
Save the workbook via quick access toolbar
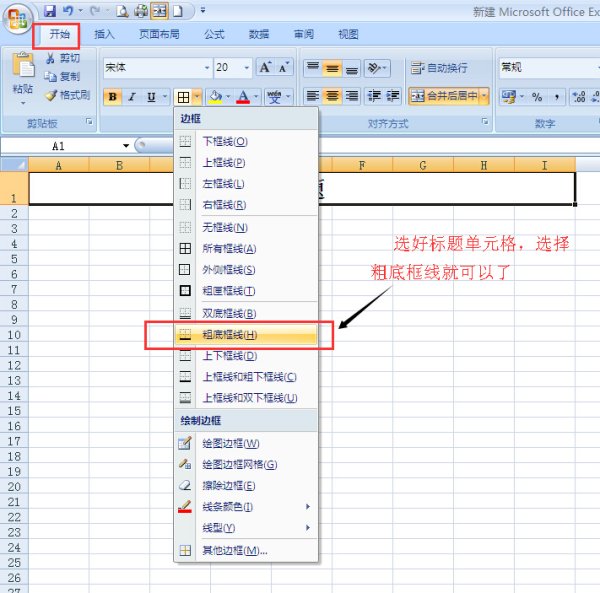[x=50, y=11]
